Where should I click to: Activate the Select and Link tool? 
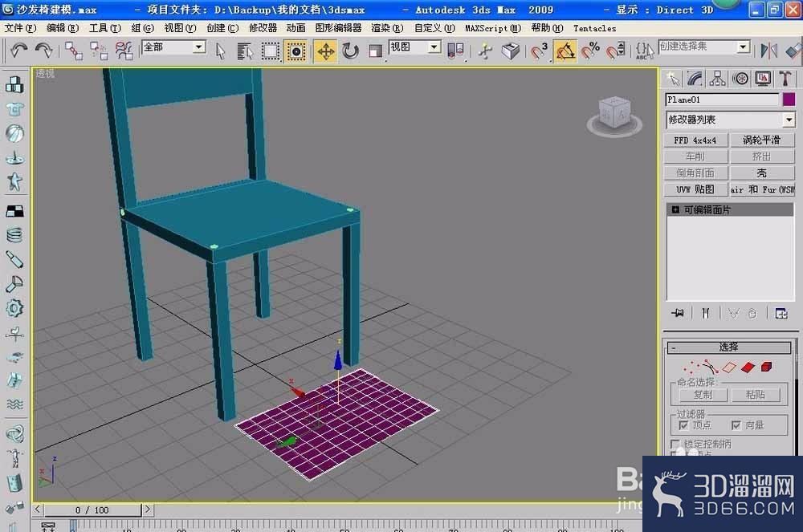[74, 51]
